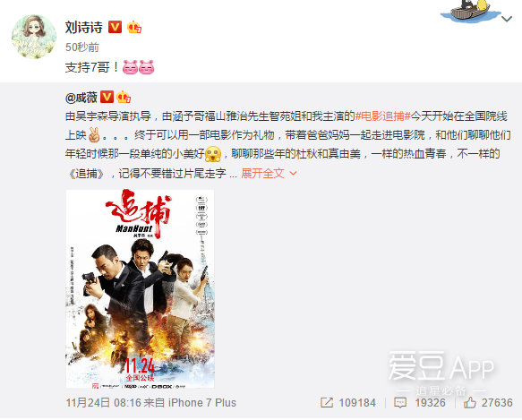Open the 追捕 ManHunt poster image
This screenshot has height=420, width=522.
[141, 288]
